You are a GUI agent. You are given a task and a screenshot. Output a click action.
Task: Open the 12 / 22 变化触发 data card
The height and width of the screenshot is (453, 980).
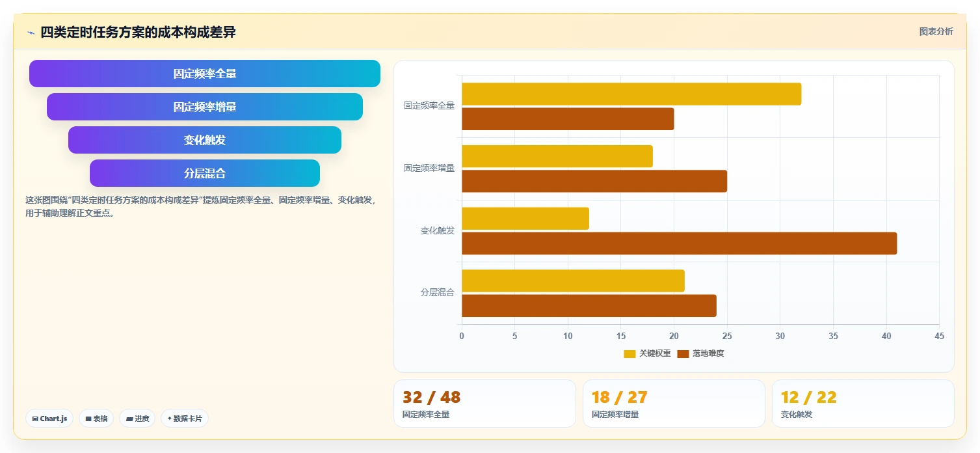[x=863, y=404]
